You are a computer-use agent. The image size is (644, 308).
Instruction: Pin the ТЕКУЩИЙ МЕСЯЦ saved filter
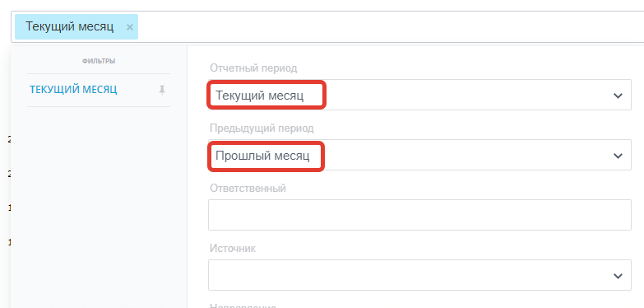pos(162,90)
